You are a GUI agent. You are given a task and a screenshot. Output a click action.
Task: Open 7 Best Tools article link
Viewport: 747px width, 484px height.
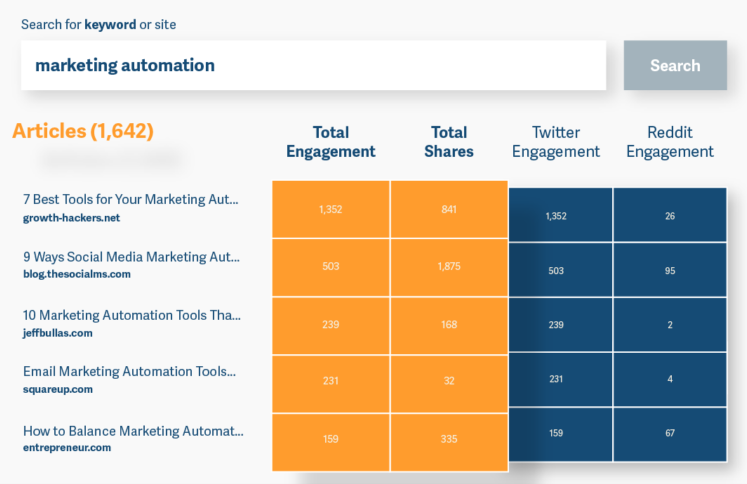coord(131,199)
